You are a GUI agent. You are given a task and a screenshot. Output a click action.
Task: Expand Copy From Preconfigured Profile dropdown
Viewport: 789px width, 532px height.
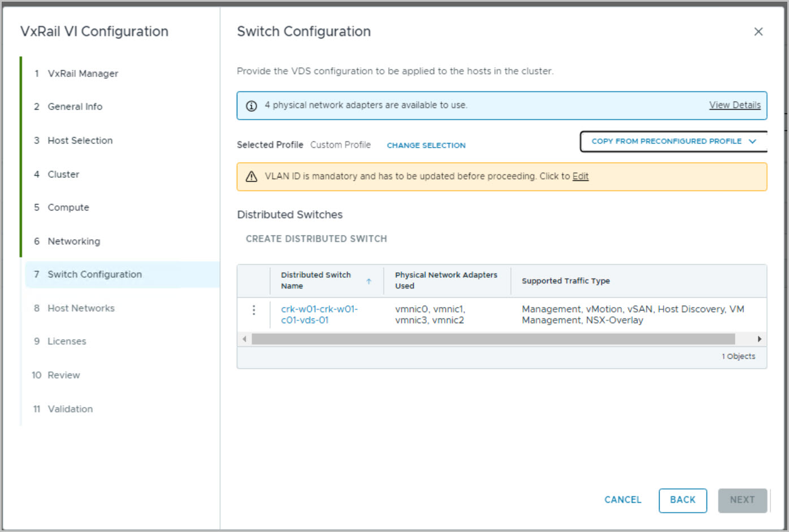tap(673, 141)
